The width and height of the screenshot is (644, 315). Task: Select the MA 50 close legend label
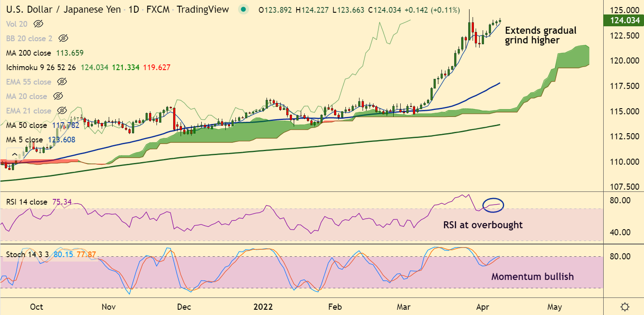[26, 125]
